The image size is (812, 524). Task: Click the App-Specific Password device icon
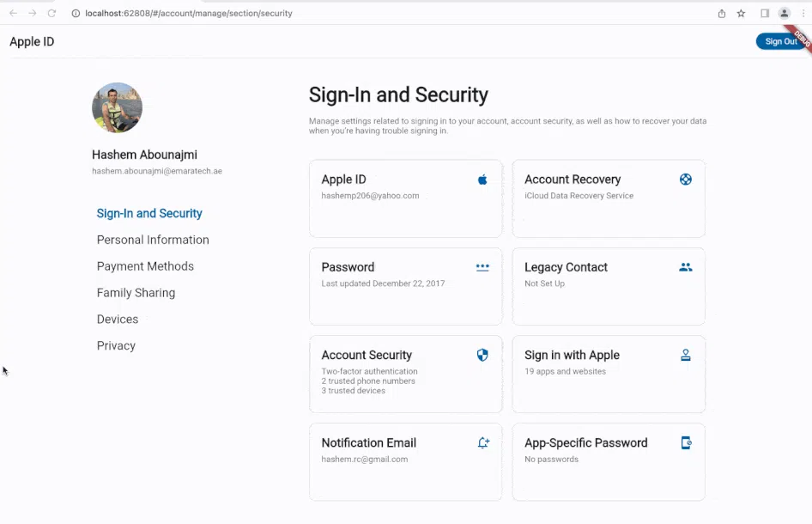686,442
